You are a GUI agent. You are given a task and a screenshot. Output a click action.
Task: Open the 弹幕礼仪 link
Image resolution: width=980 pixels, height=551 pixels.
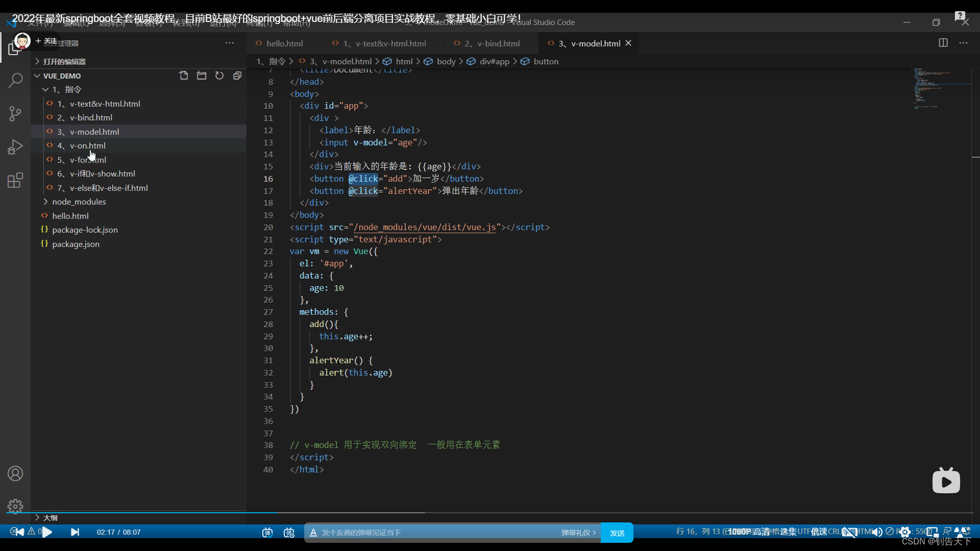coord(578,533)
